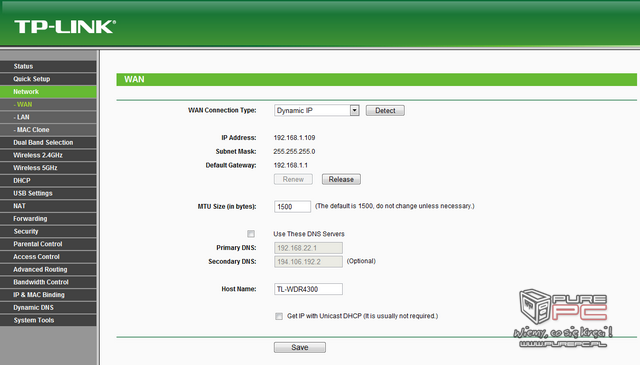Open USB Settings in sidebar
Viewport: 640px width, 365px height.
point(48,193)
